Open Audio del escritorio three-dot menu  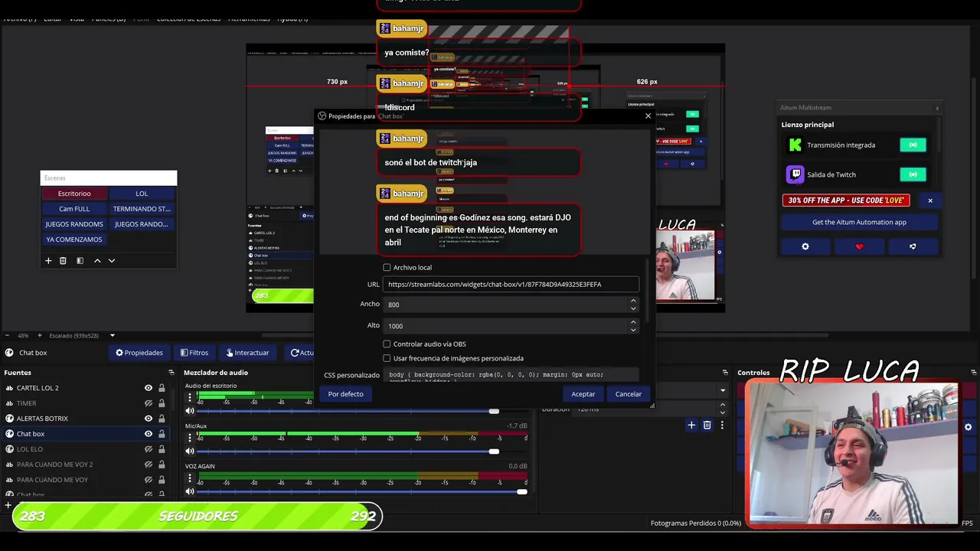(x=190, y=398)
